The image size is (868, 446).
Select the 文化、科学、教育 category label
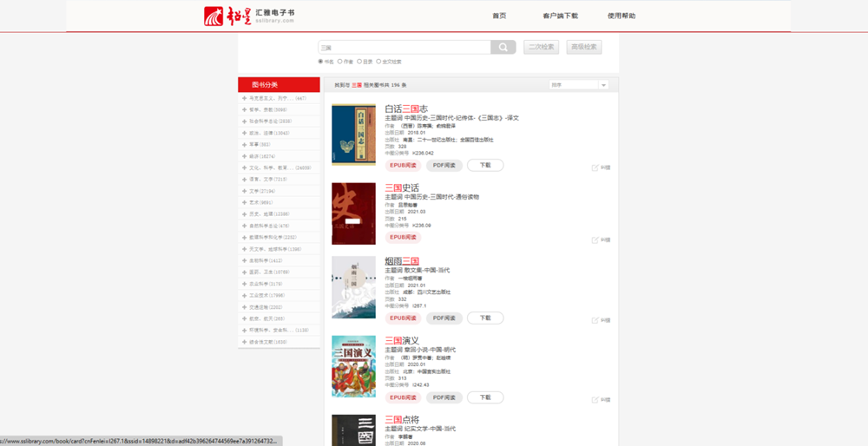(x=279, y=167)
